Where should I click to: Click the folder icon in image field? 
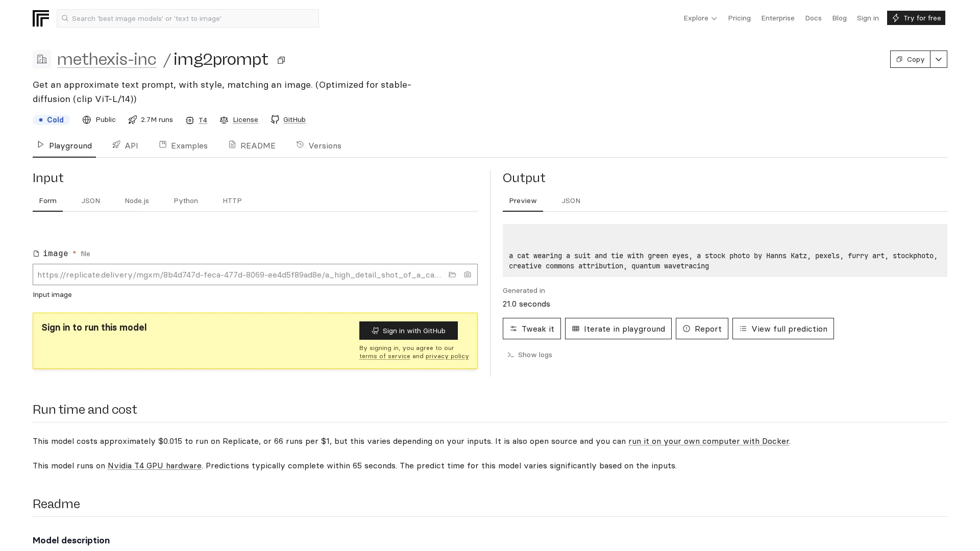[x=452, y=274]
